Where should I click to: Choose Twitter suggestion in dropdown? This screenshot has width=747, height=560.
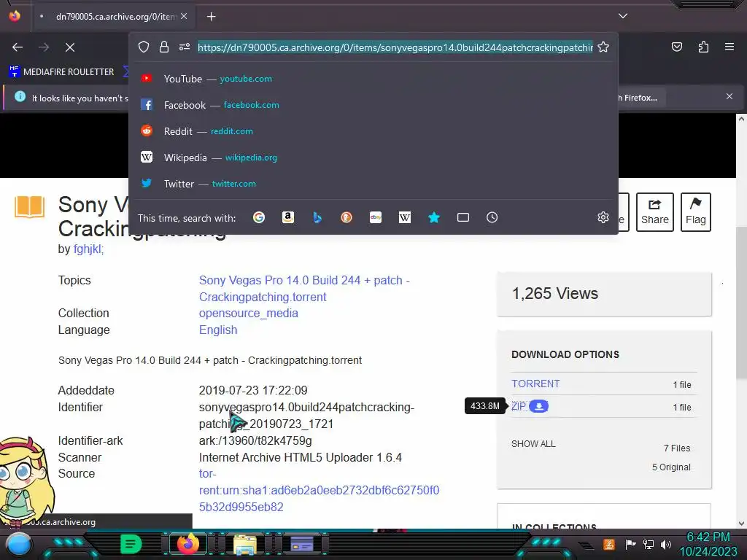tap(373, 183)
